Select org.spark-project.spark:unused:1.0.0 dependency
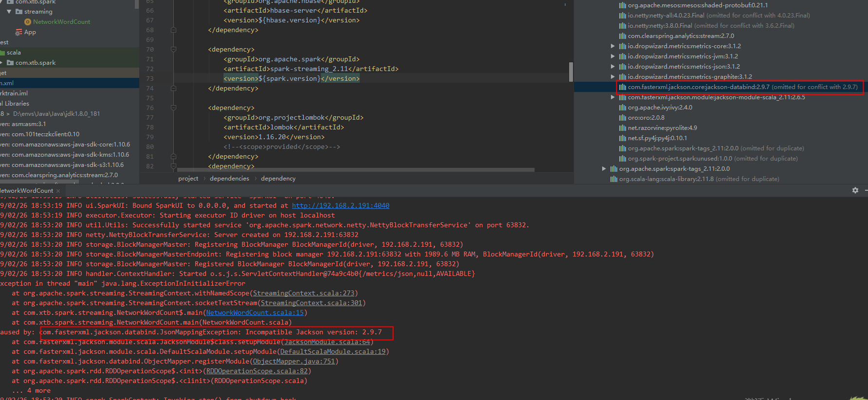The width and height of the screenshot is (868, 400). (713, 159)
